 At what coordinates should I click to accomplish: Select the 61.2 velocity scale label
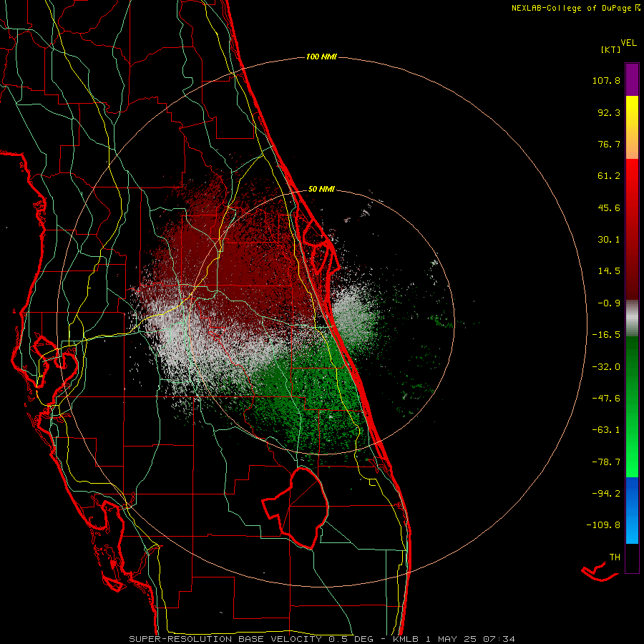[609, 176]
